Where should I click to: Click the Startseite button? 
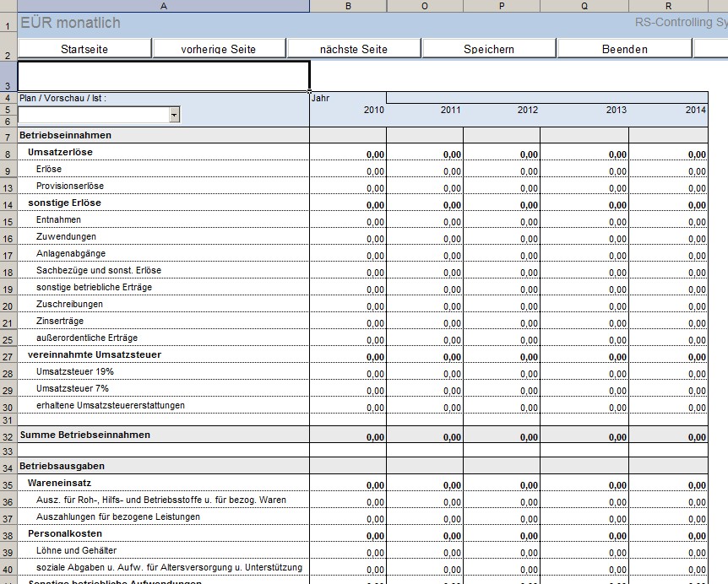[84, 49]
